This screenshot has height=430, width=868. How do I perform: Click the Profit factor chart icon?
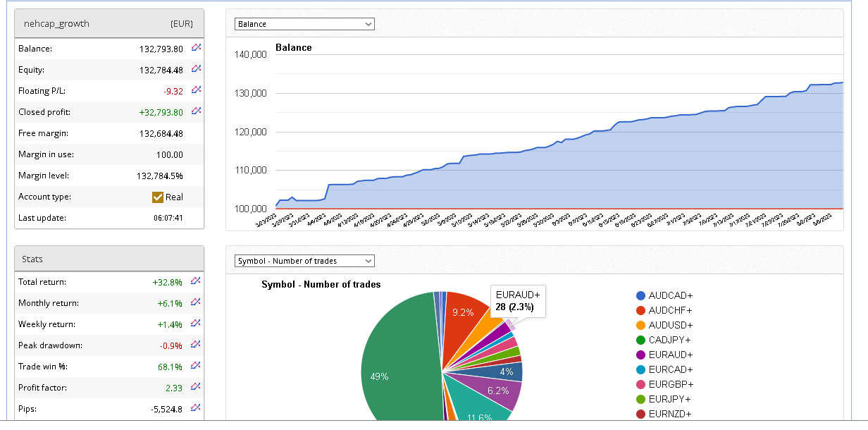197,387
